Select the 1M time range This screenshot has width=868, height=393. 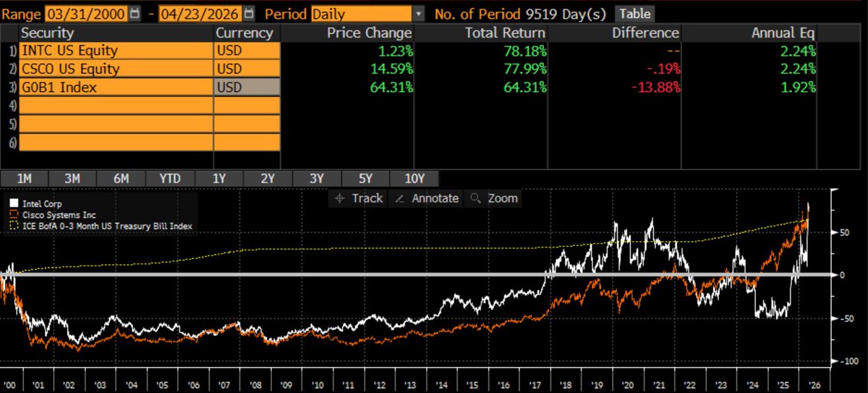[x=24, y=179]
